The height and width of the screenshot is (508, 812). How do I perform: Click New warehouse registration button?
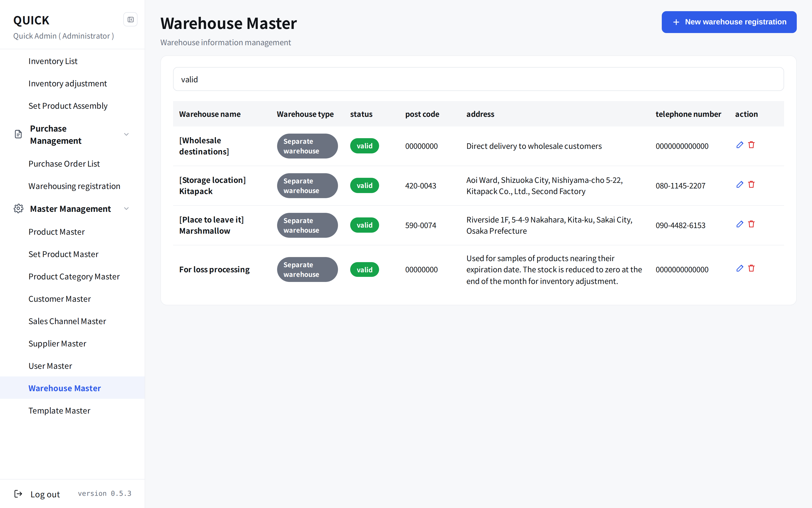coord(729,22)
